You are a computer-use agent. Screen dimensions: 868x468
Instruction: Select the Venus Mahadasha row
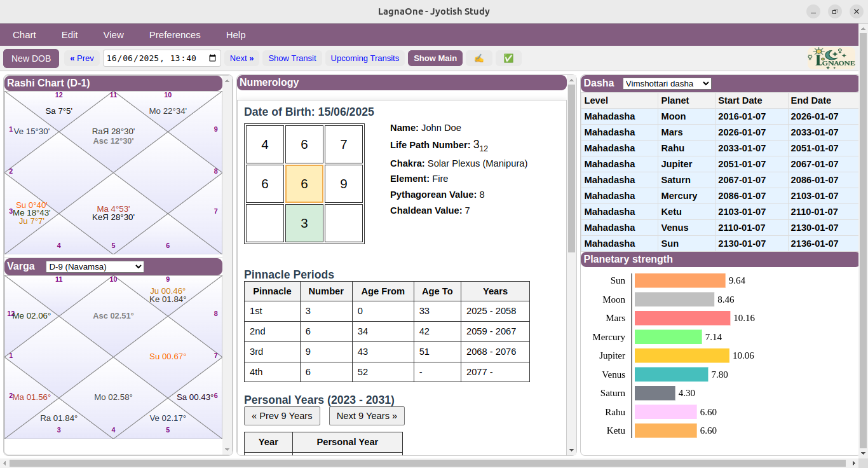(720, 228)
